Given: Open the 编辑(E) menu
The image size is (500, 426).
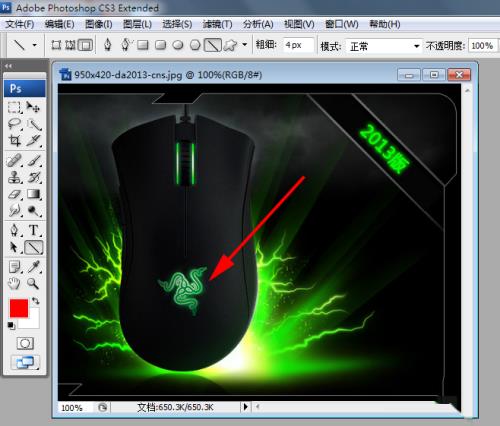Looking at the screenshot, I should pyautogui.click(x=59, y=24).
